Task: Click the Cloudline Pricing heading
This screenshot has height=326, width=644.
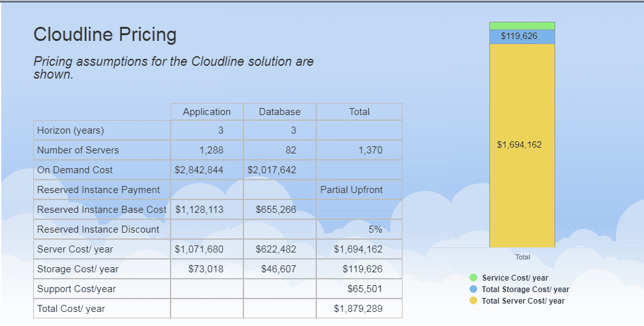Action: tap(105, 35)
